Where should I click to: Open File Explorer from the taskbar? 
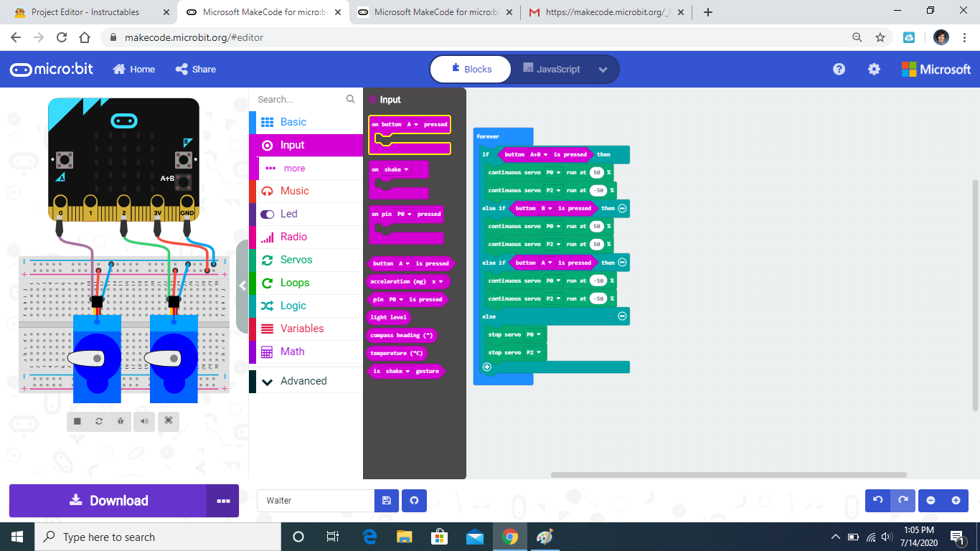pyautogui.click(x=405, y=537)
